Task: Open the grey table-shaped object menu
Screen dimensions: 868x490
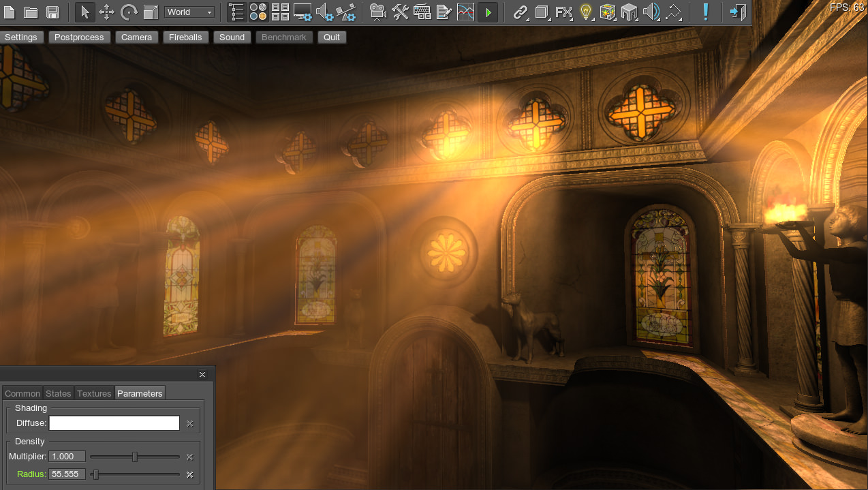Action: point(629,12)
